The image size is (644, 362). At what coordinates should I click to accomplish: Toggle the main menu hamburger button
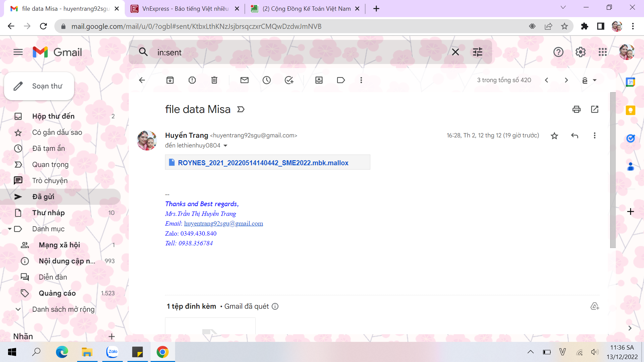[18, 52]
